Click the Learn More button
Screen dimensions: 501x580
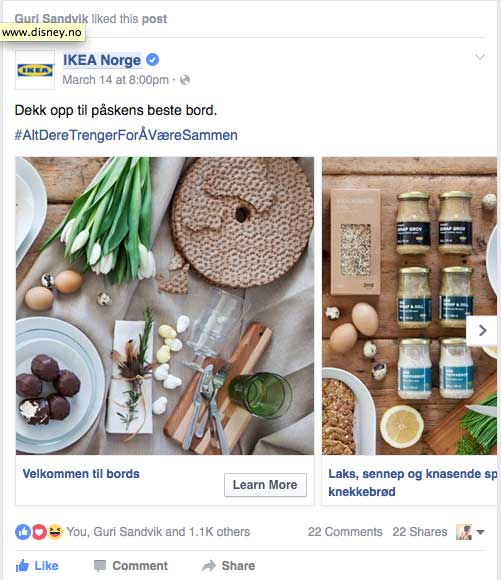[x=265, y=485]
